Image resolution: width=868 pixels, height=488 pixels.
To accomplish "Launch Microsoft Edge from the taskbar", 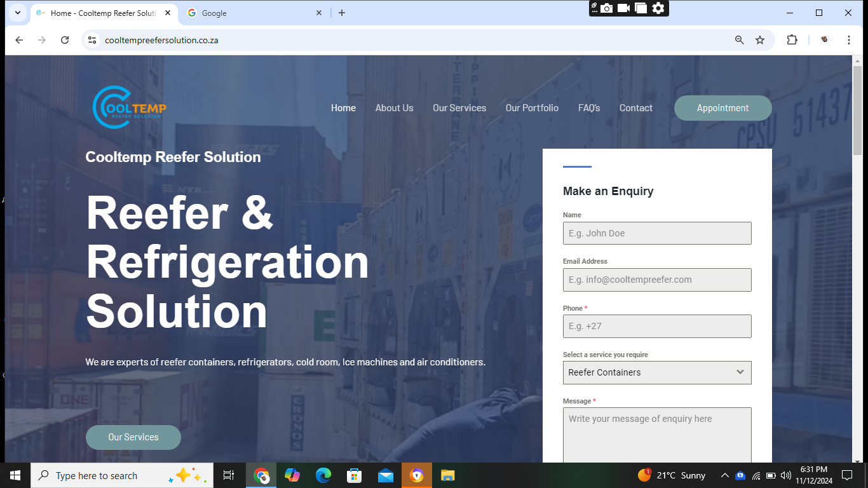I will point(323,475).
